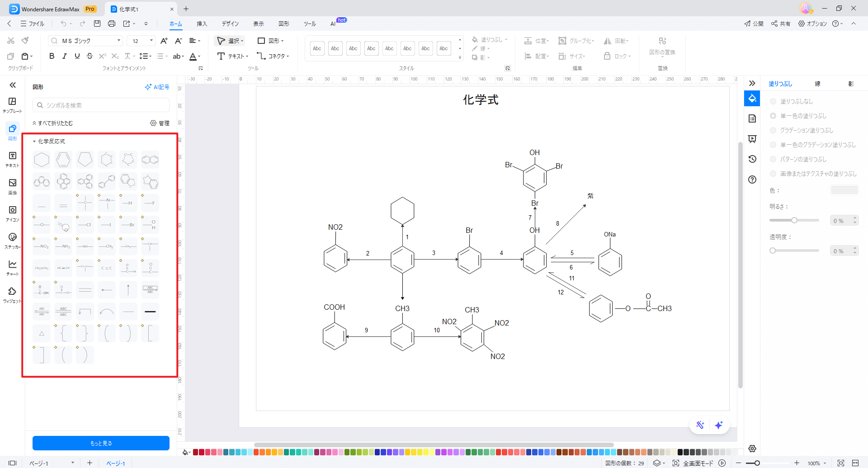The width and height of the screenshot is (868, 468).
Task: Click the Publish button
Action: tap(754, 24)
